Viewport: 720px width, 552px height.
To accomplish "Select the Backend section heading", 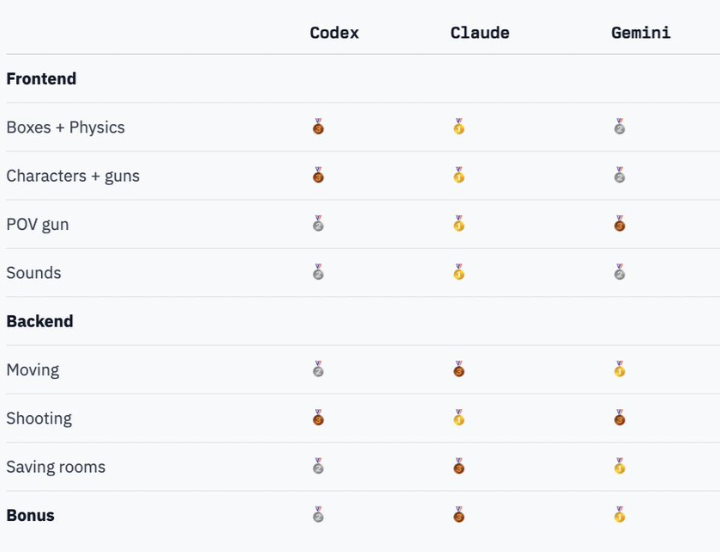I will [40, 321].
